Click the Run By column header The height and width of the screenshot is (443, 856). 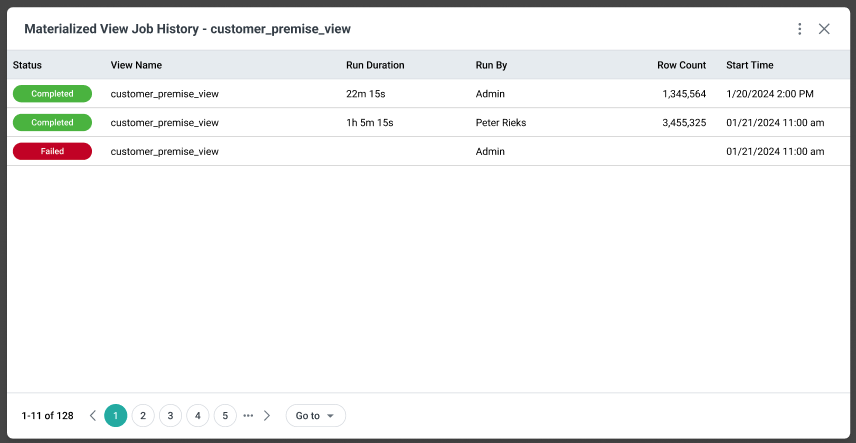coord(491,65)
